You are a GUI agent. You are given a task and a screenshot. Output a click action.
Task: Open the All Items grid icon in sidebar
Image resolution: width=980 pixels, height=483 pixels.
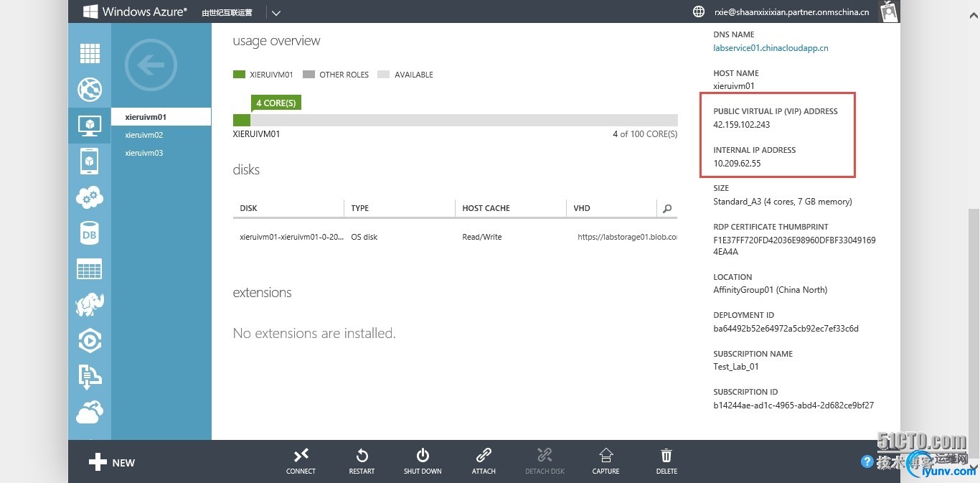click(90, 53)
